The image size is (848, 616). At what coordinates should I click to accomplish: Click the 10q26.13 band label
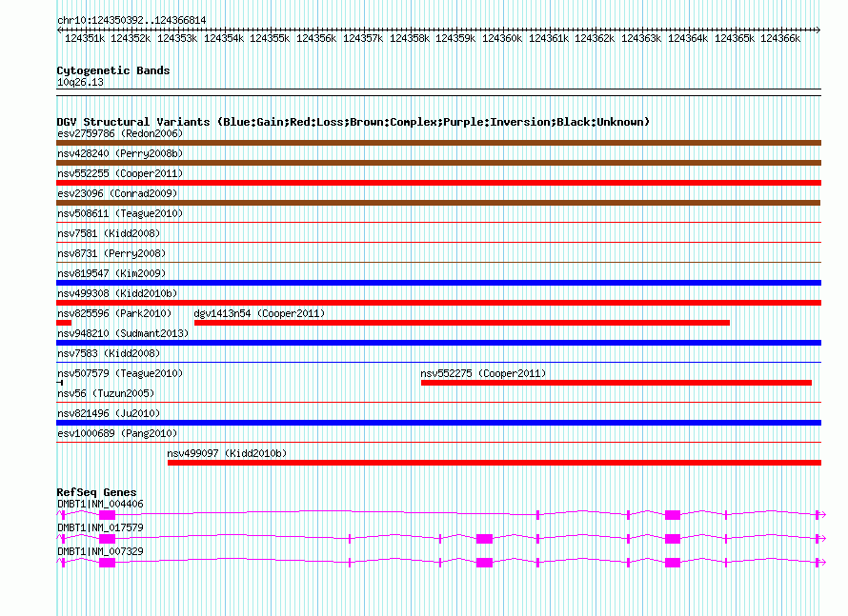pos(80,82)
